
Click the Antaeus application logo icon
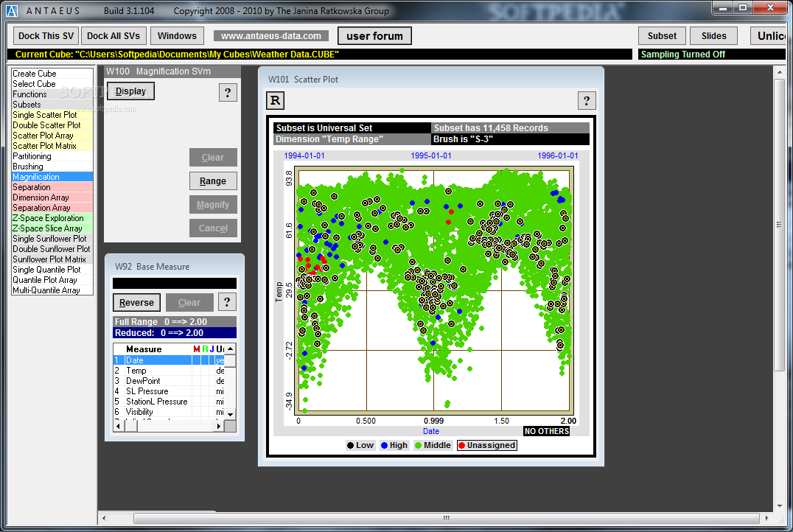click(x=12, y=10)
